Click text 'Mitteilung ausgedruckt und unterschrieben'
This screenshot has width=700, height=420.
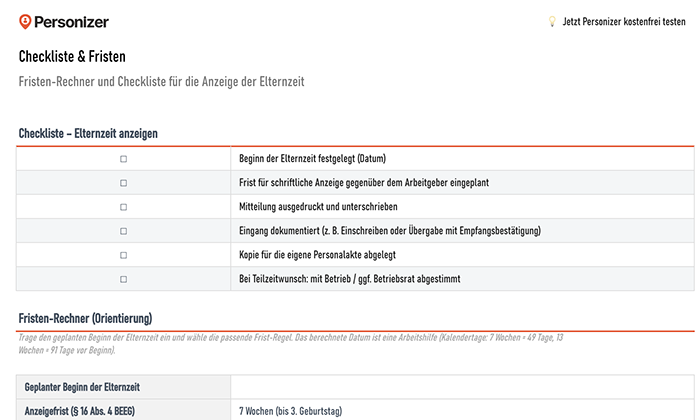[318, 207]
